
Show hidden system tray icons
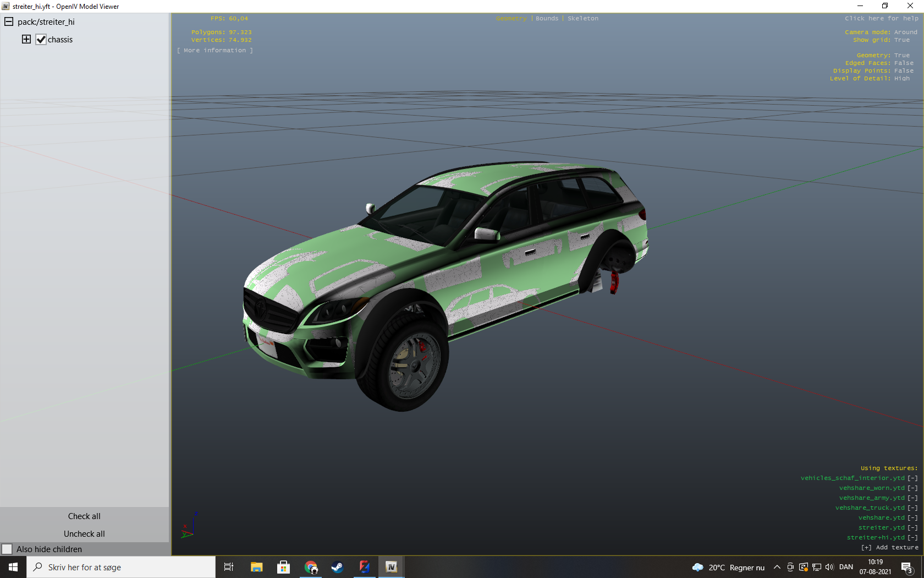click(777, 567)
